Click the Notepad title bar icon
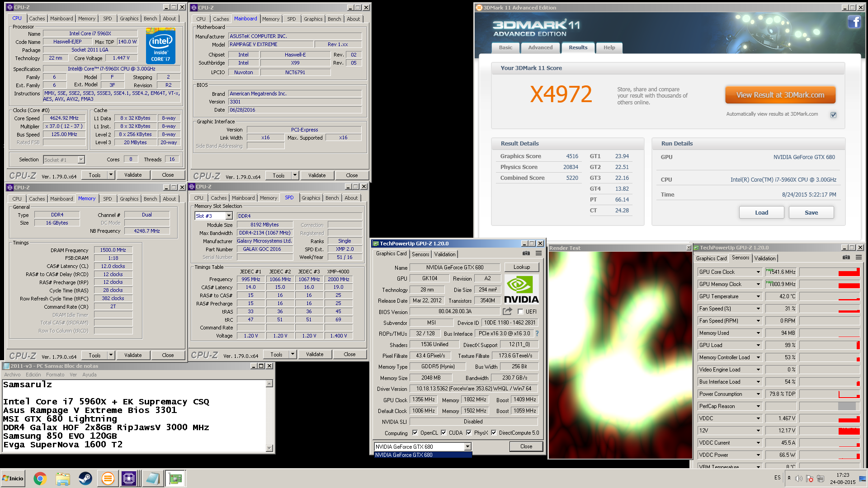This screenshot has width=868, height=488. [x=6, y=366]
